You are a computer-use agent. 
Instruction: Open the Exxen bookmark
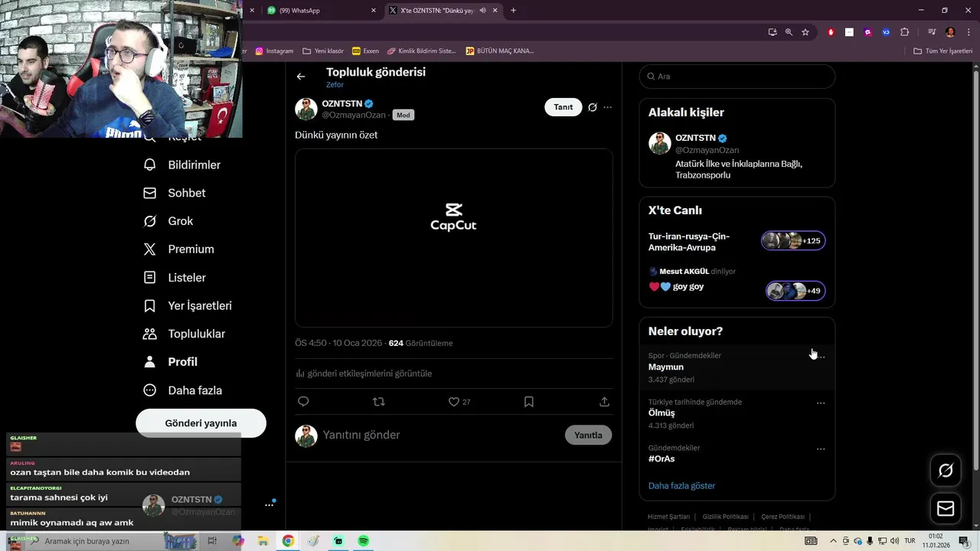(365, 51)
